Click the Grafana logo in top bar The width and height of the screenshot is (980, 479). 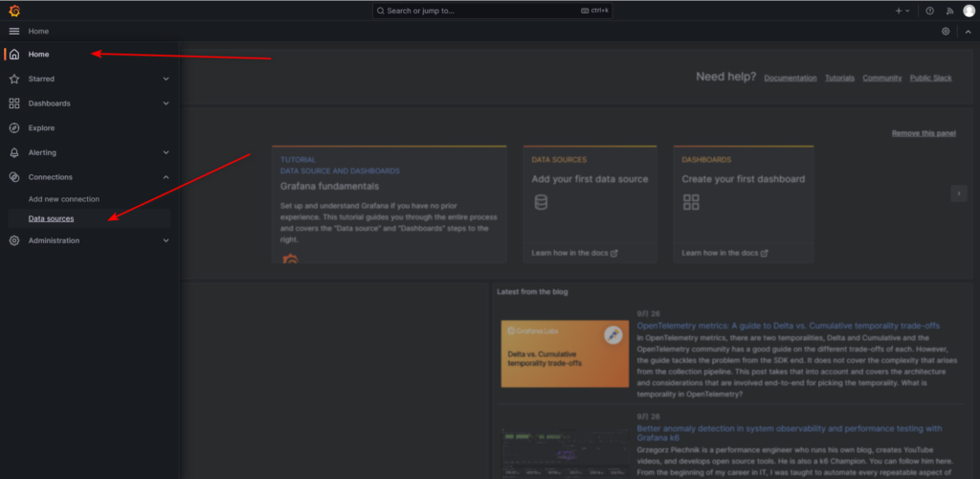tap(14, 11)
